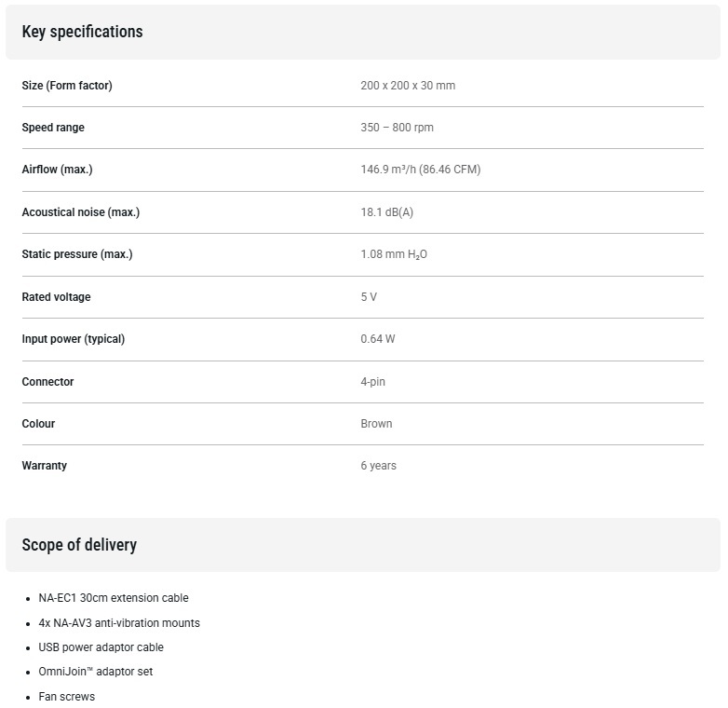Image resolution: width=728 pixels, height=708 pixels.
Task: Select the Brown colour value
Action: tap(376, 424)
